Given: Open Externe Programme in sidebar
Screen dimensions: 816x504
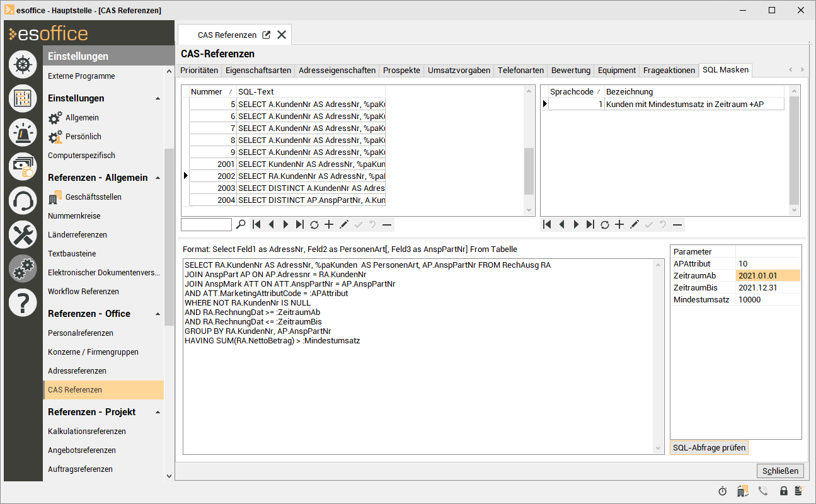Looking at the screenshot, I should (x=81, y=76).
